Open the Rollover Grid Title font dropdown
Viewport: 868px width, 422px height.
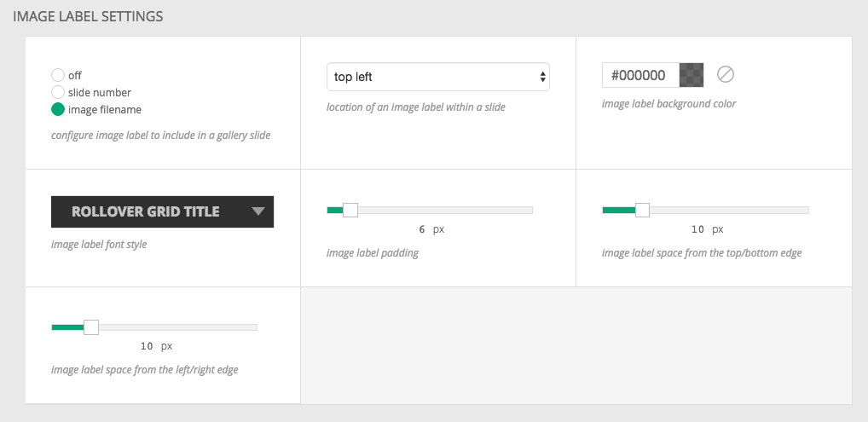point(162,211)
